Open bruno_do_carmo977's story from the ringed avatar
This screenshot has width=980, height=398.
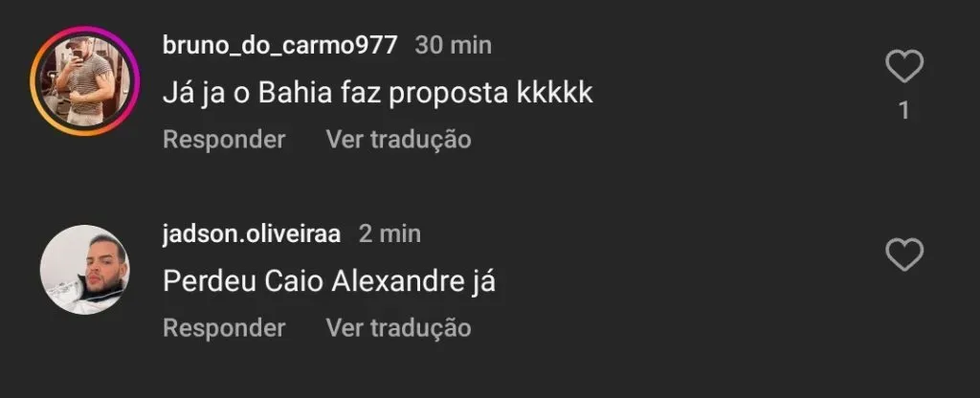[x=84, y=81]
